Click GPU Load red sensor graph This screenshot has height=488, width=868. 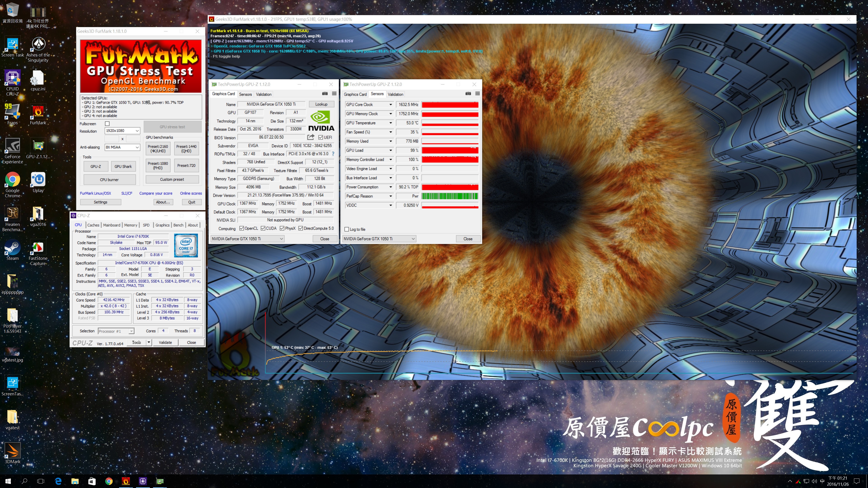tap(450, 150)
